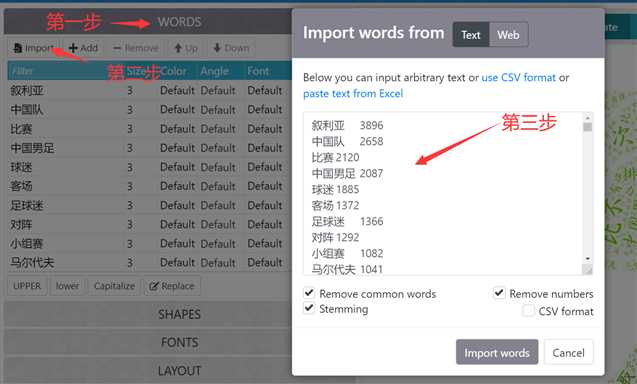Open the use CSV format link
This screenshot has height=384, width=637.
click(x=518, y=78)
